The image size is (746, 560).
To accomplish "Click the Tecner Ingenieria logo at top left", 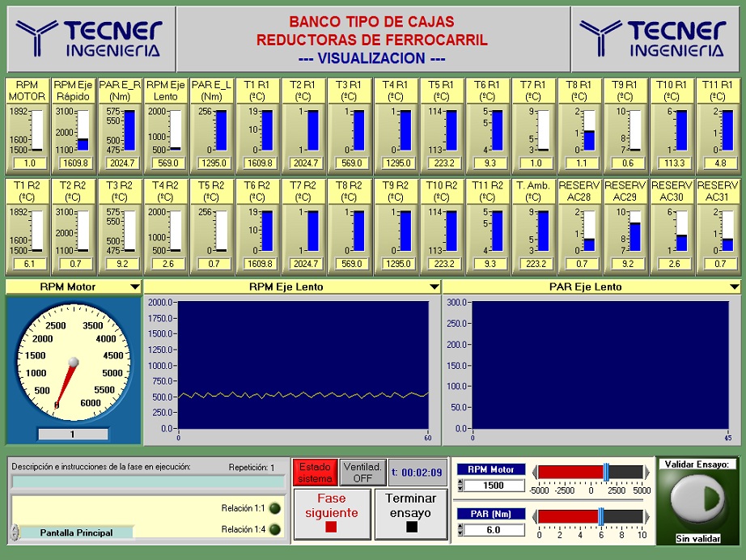I will coord(89,39).
